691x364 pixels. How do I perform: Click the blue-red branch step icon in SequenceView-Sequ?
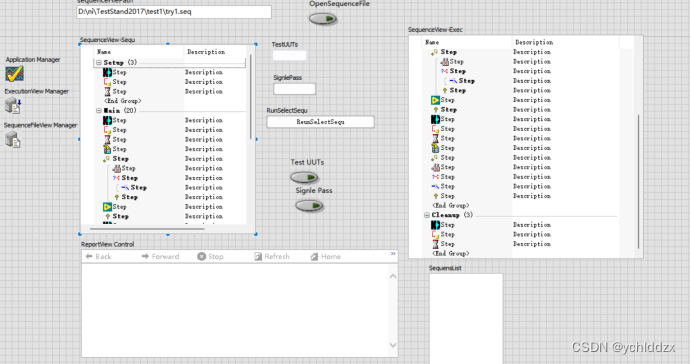point(116,178)
